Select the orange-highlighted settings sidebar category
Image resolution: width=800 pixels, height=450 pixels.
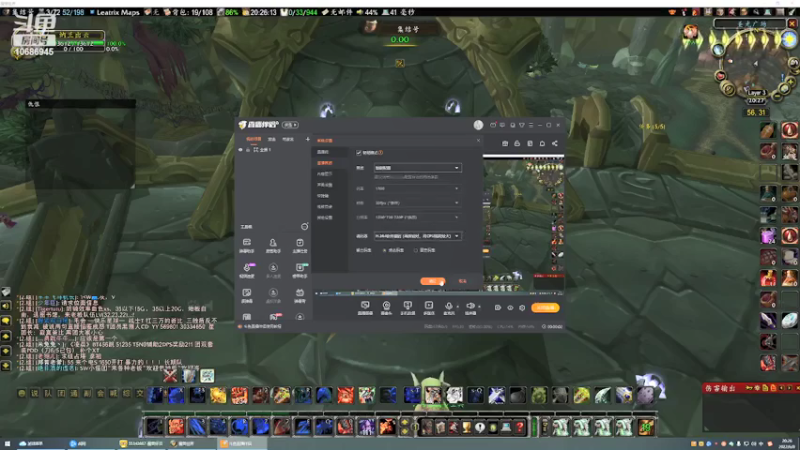point(325,163)
